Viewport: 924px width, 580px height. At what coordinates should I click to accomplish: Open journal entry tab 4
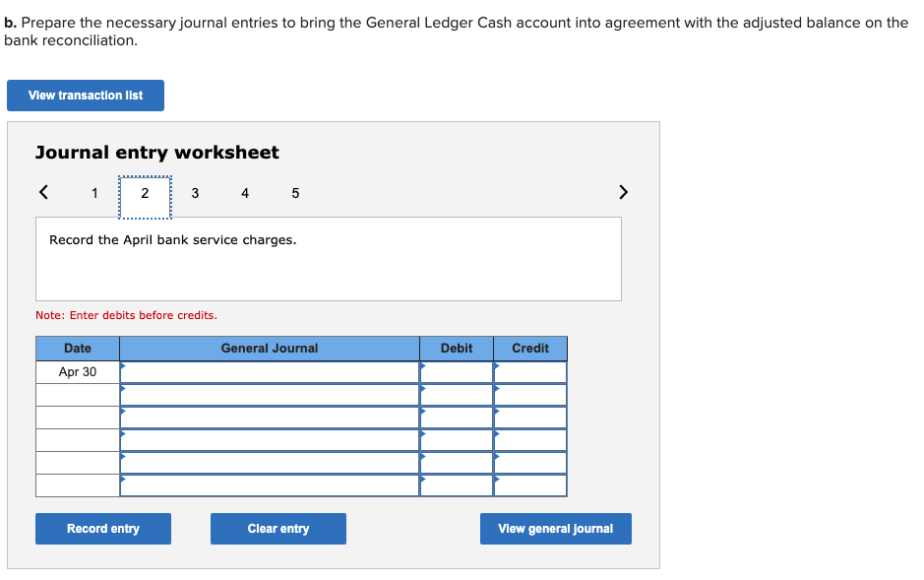(x=245, y=193)
